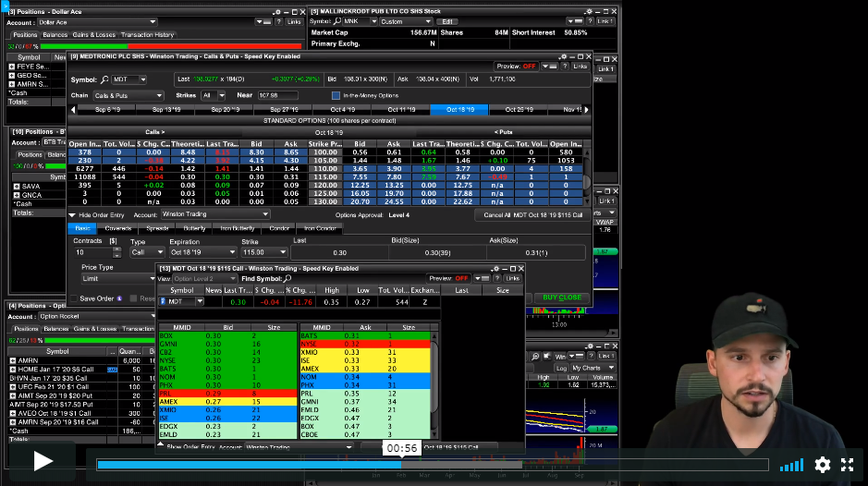Click BUY CLOSE button
The height and width of the screenshot is (486, 868).
[562, 298]
